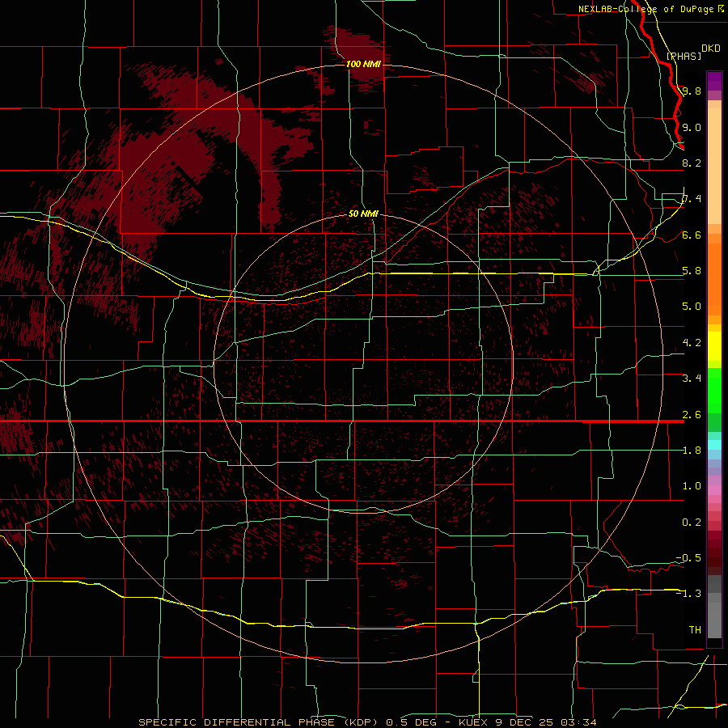728x728 pixels.
Task: Click the 50 NMI range ring label
Action: [363, 214]
